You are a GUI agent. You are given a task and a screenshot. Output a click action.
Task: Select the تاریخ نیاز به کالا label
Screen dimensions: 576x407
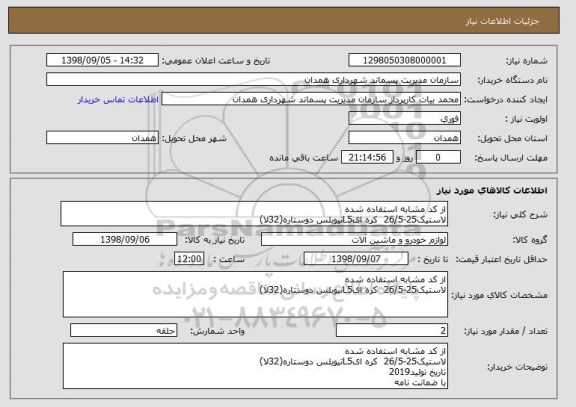click(x=215, y=240)
